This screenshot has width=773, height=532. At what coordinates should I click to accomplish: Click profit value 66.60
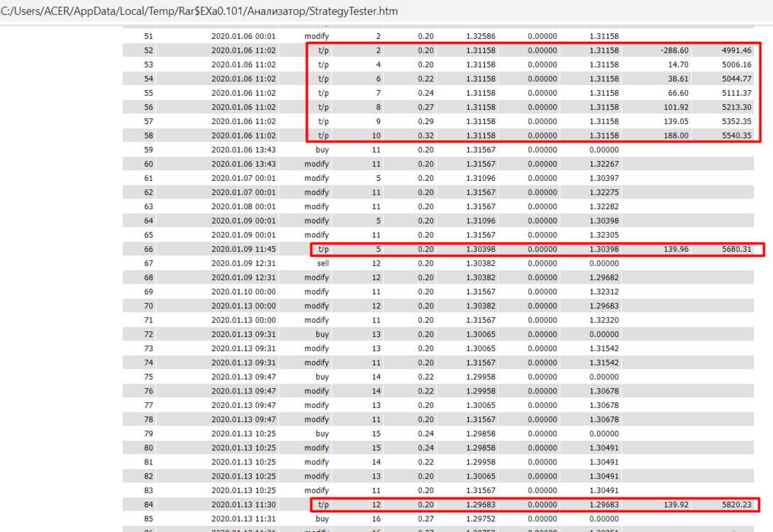(679, 93)
